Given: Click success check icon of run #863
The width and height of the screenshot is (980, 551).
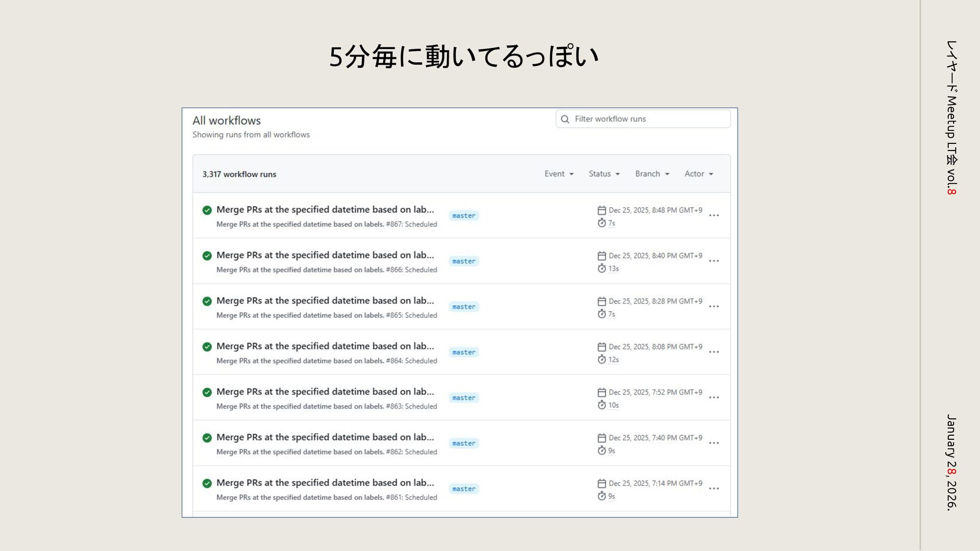Looking at the screenshot, I should pyautogui.click(x=207, y=392).
